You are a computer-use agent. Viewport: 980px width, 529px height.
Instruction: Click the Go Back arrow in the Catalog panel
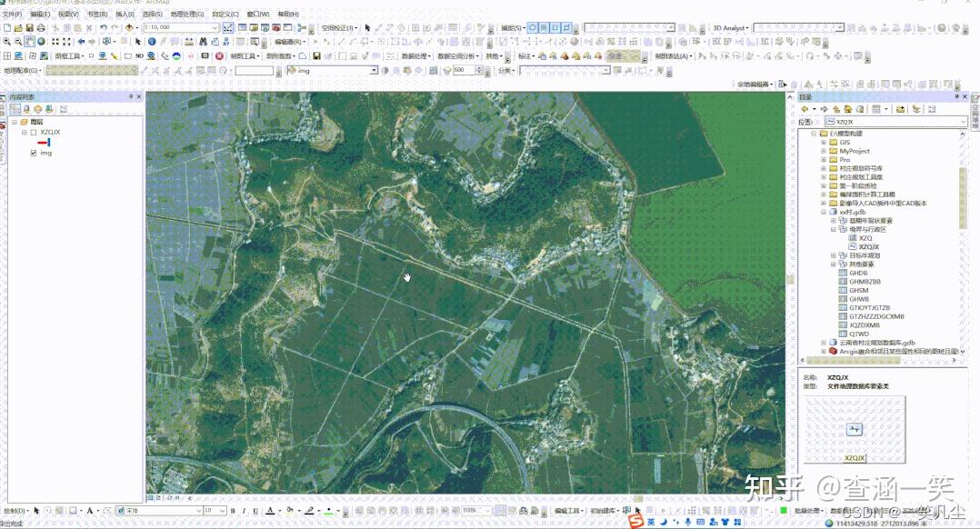(805, 108)
